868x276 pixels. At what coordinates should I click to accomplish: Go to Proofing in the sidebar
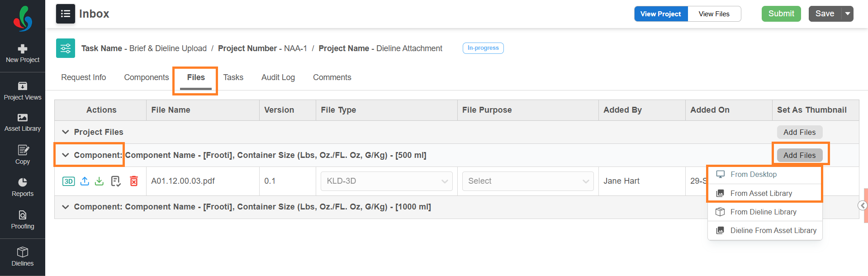(x=23, y=219)
